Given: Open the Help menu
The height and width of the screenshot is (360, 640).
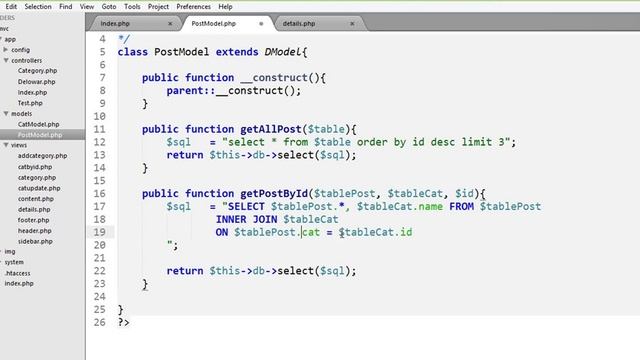Looking at the screenshot, I should pyautogui.click(x=225, y=7).
